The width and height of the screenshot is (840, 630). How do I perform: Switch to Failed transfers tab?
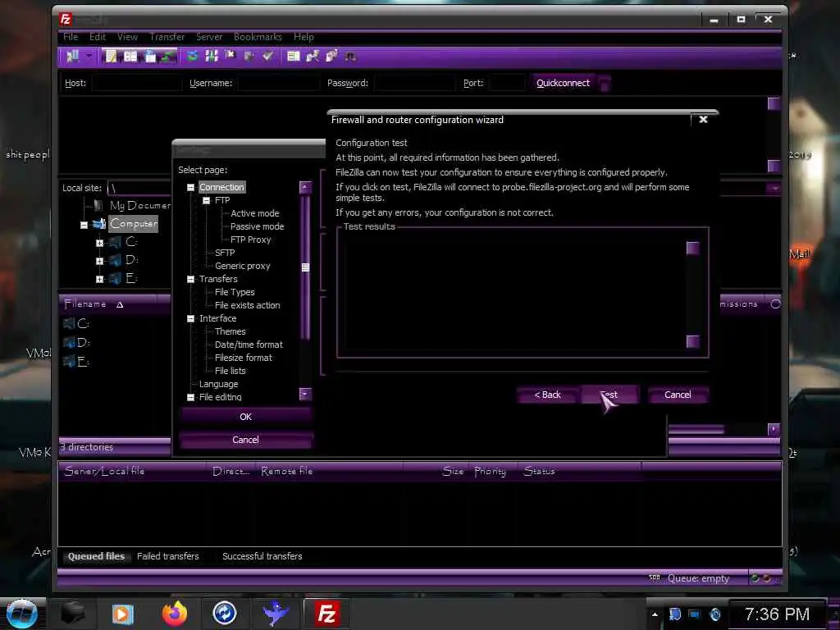coord(167,556)
